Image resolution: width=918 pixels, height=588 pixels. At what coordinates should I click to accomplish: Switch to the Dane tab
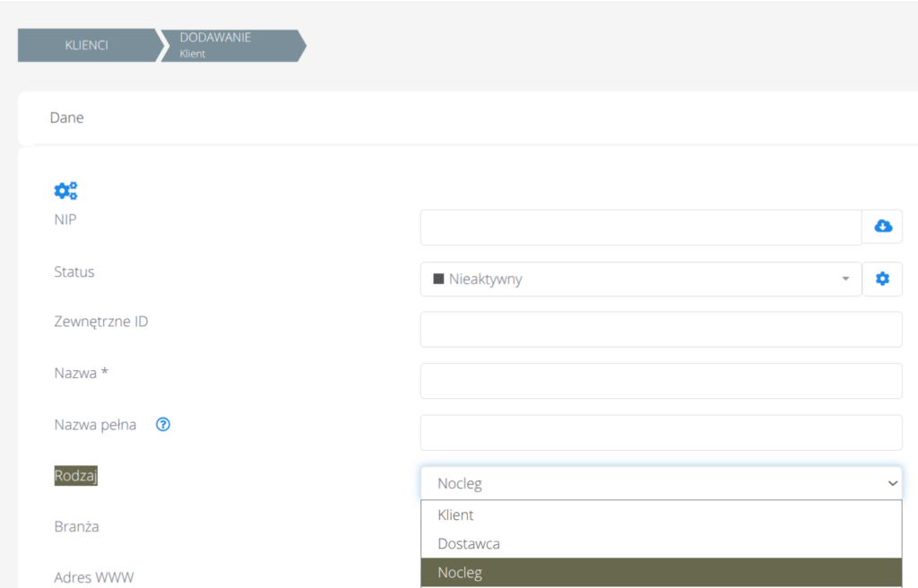pyautogui.click(x=67, y=117)
